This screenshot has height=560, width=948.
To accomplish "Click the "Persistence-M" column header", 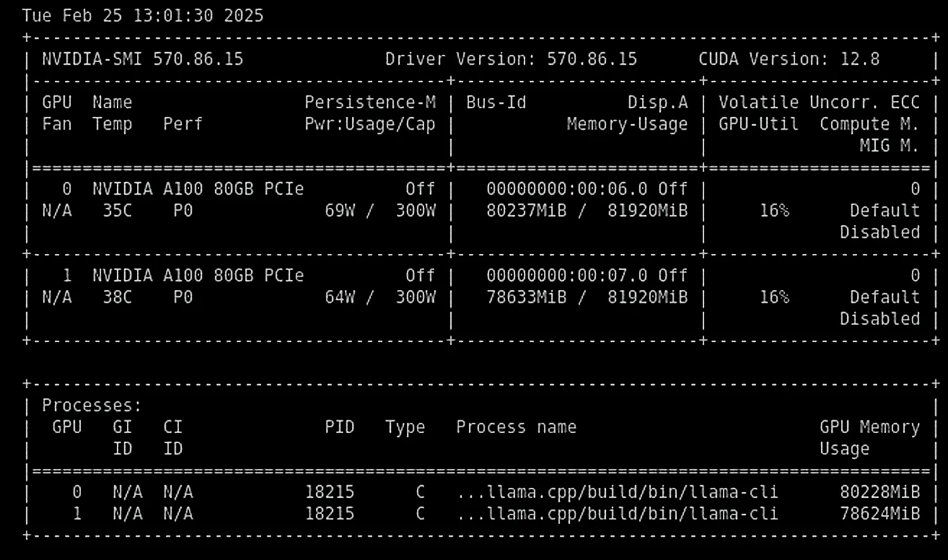I will pos(370,102).
